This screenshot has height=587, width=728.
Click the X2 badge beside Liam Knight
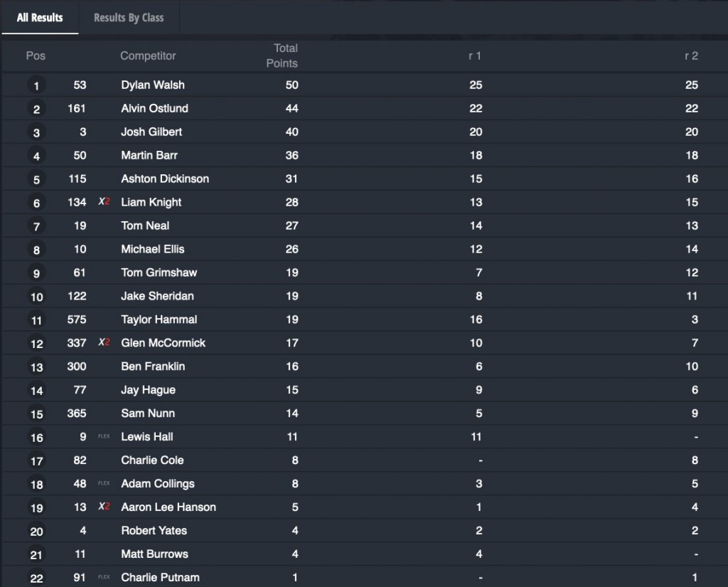click(104, 202)
